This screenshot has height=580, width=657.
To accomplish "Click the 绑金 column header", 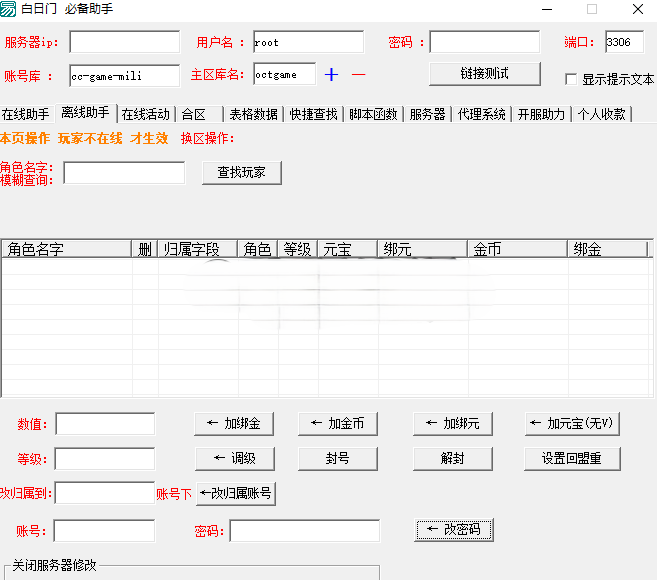I will [608, 249].
